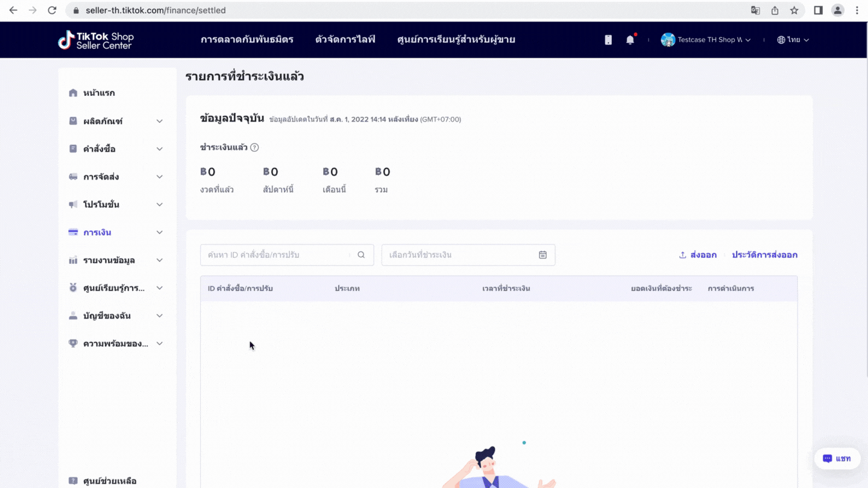Click the browser share icon
868x488 pixels.
[x=775, y=10]
